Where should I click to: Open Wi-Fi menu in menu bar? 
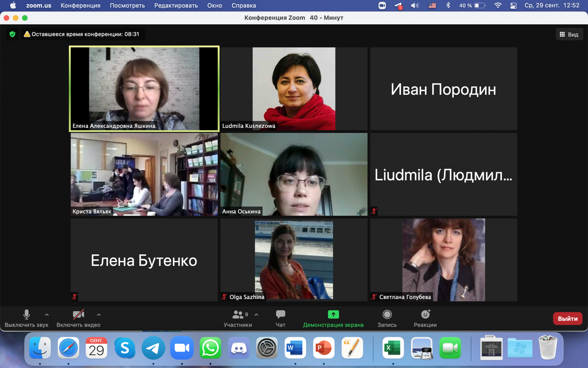497,5
